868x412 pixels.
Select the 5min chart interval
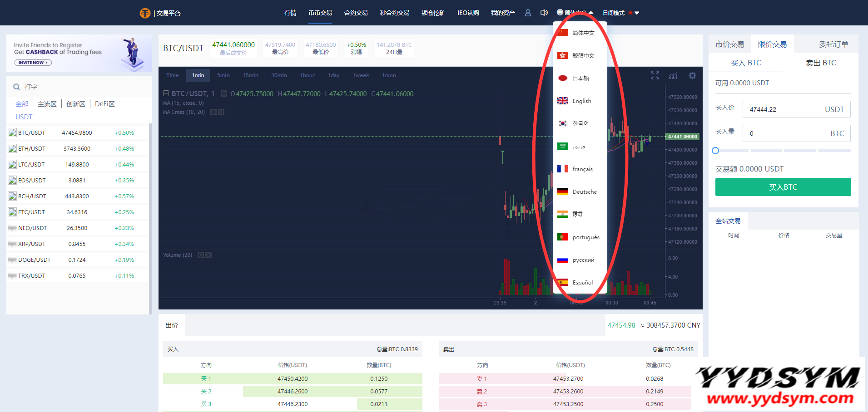(x=223, y=75)
